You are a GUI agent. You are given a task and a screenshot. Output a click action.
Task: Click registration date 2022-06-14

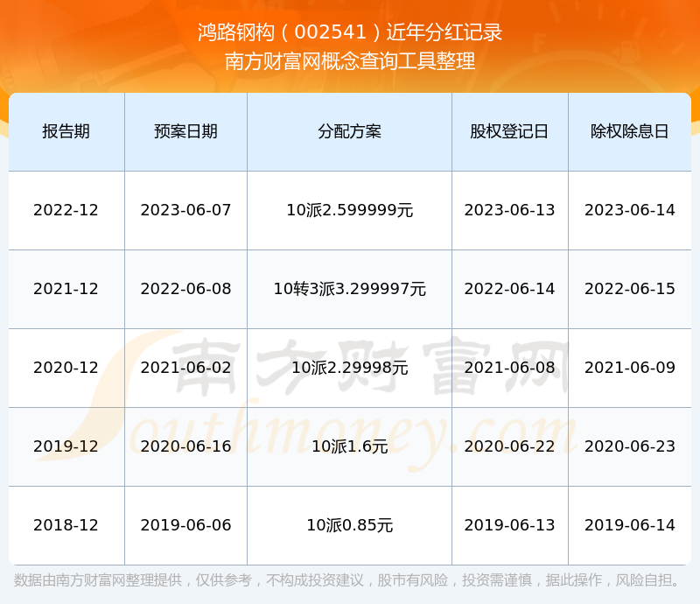509,289
